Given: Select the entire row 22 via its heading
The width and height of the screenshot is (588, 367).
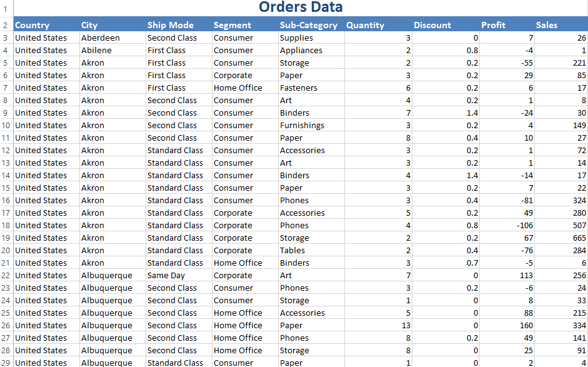Looking at the screenshot, I should coord(6,276).
